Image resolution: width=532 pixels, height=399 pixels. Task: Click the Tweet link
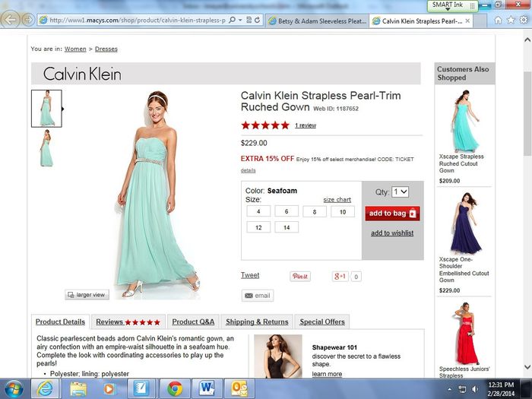(250, 275)
